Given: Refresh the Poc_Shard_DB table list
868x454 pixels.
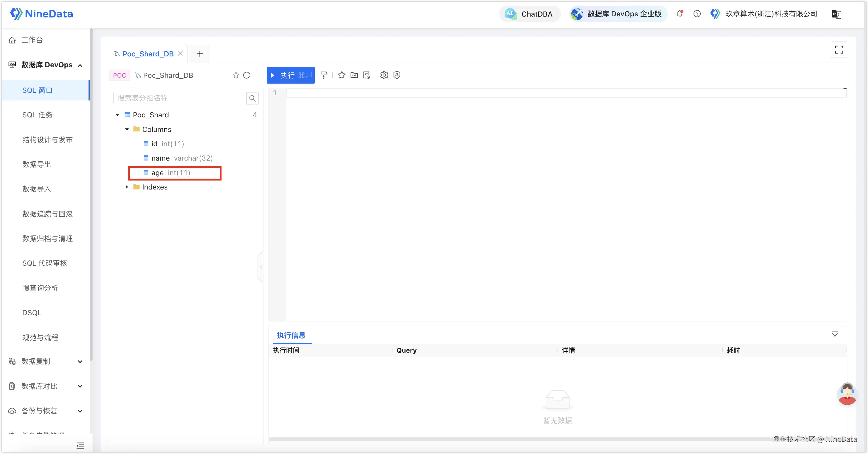Looking at the screenshot, I should click(247, 75).
